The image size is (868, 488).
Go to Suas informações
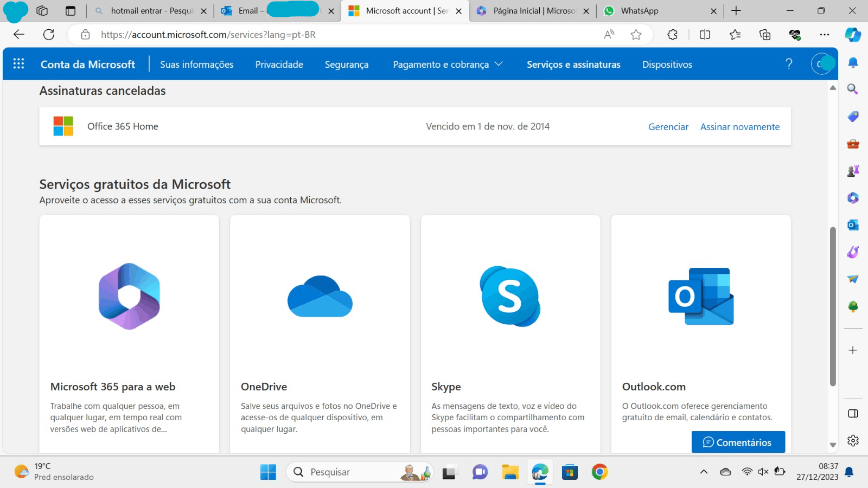197,65
